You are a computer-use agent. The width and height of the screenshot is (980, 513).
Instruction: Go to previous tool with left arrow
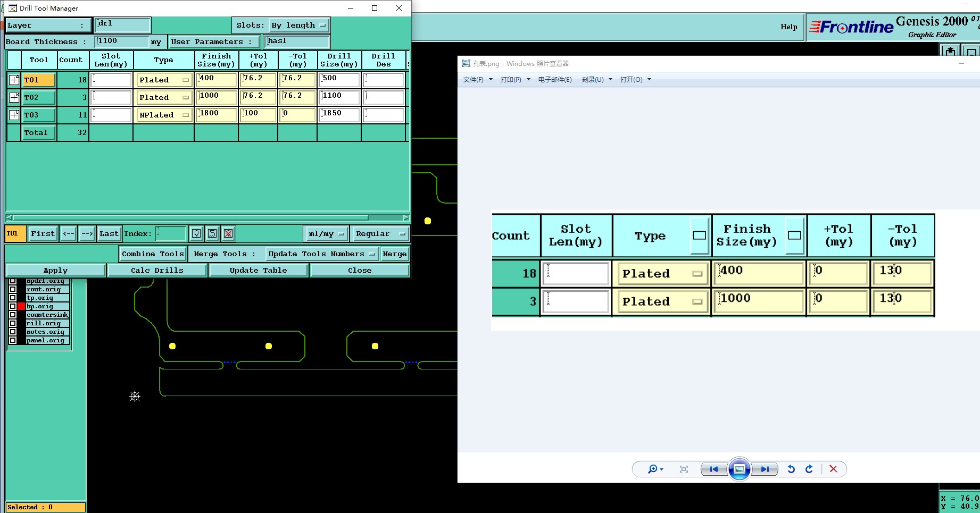click(x=69, y=233)
